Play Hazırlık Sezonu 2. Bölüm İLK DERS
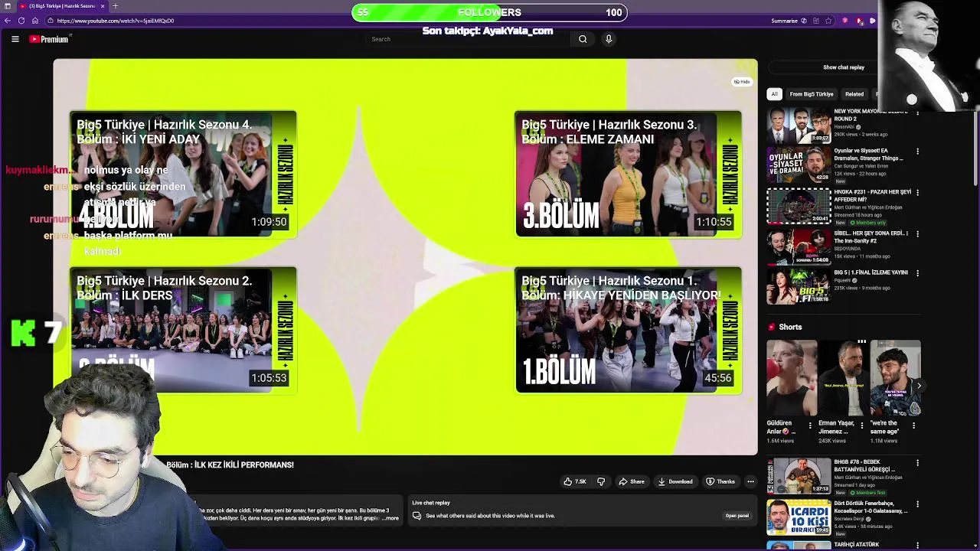Viewport: 980px width, 551px height. [183, 331]
